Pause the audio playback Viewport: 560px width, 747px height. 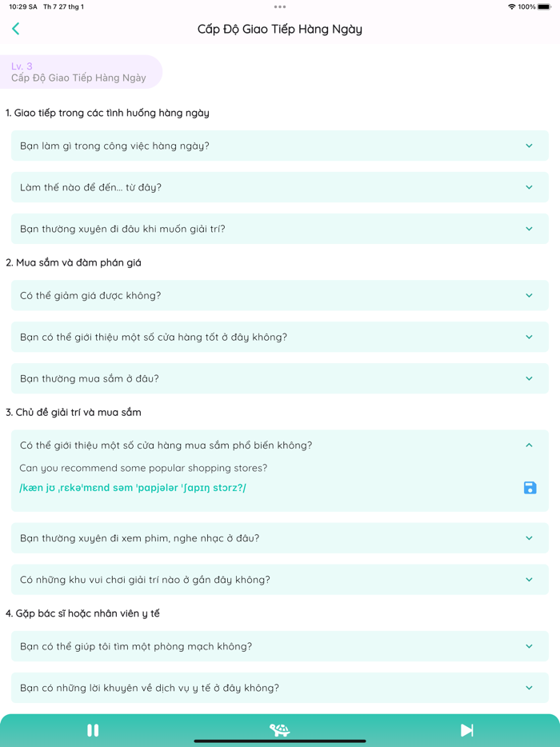pyautogui.click(x=93, y=729)
